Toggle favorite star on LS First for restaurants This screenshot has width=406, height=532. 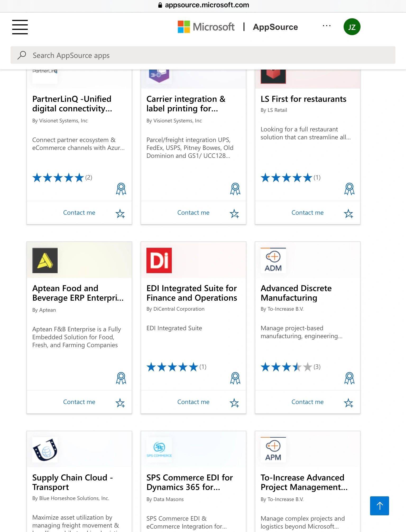(349, 213)
